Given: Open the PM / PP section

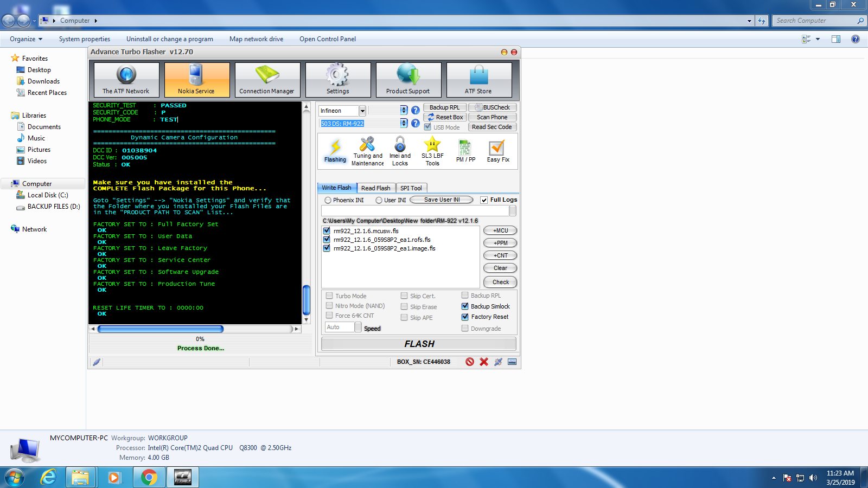Looking at the screenshot, I should pos(465,151).
